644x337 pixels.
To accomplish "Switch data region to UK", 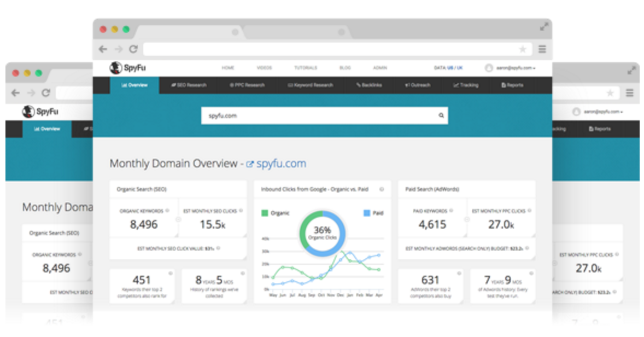I will [459, 68].
